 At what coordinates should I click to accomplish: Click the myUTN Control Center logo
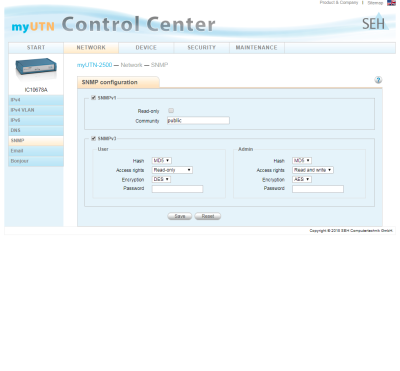(113, 25)
